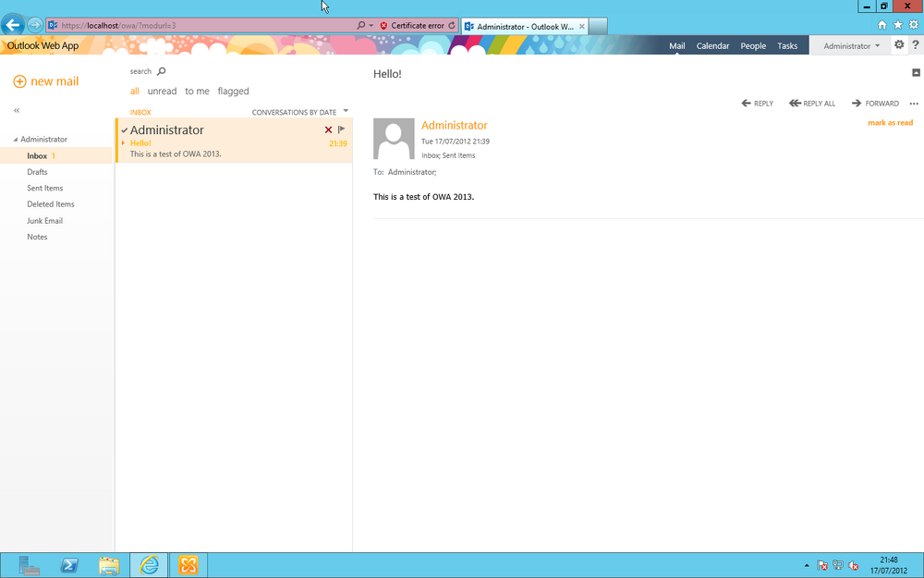Select the 'unread' mail filter
924x578 pixels.
pos(162,91)
